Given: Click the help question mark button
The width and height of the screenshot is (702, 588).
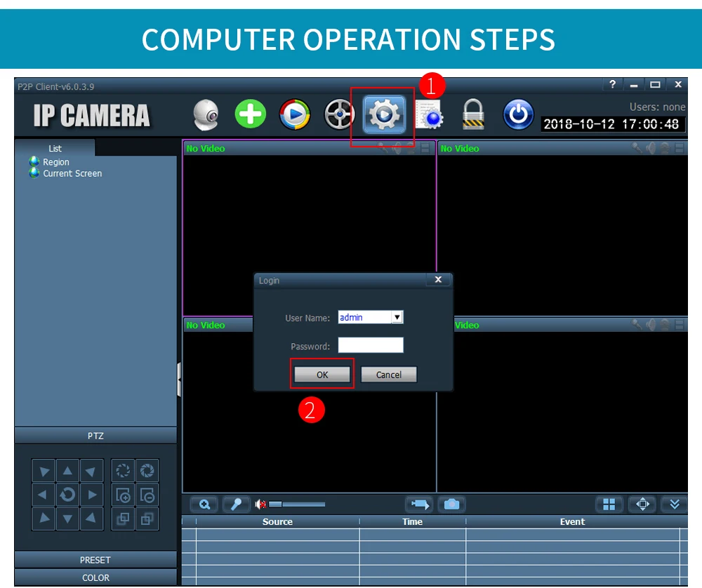Looking at the screenshot, I should coord(612,84).
